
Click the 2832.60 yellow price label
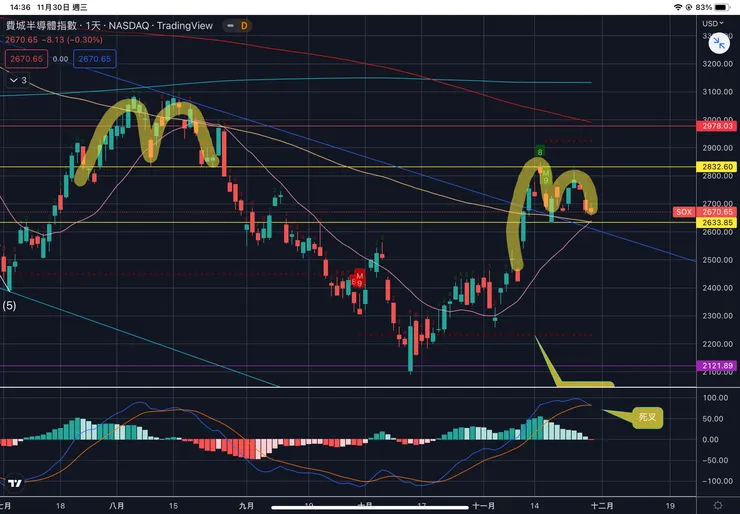[716, 167]
